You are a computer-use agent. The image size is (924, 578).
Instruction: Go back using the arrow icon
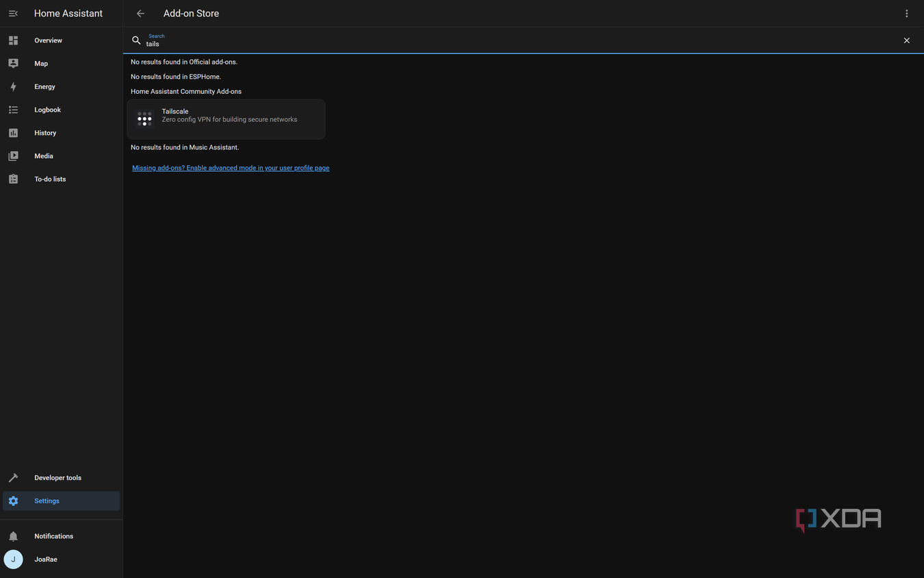coord(140,14)
